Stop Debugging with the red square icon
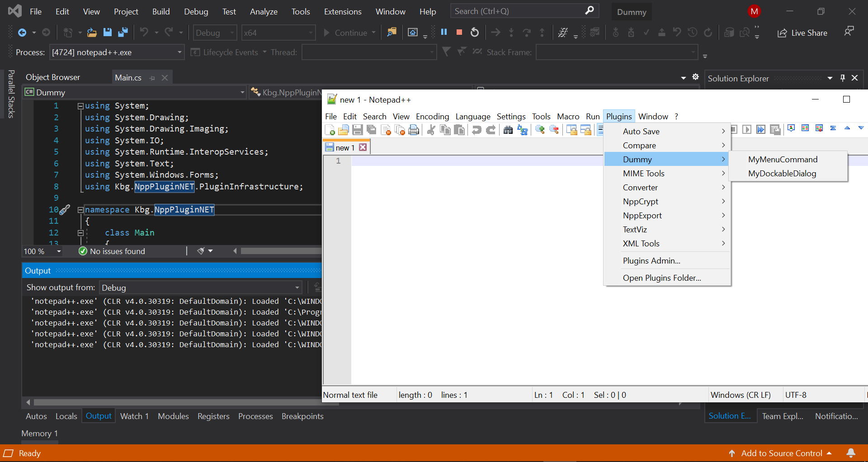The width and height of the screenshot is (868, 462). click(x=459, y=32)
